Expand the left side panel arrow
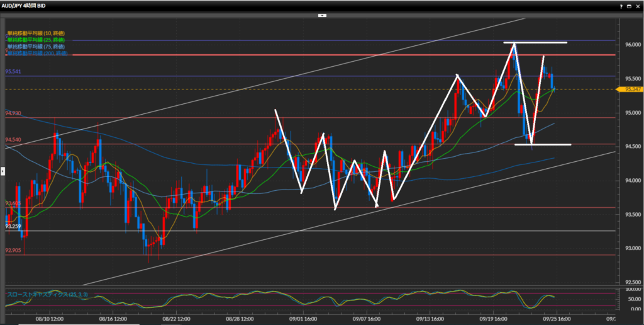The height and width of the screenshot is (325, 644). [3, 170]
